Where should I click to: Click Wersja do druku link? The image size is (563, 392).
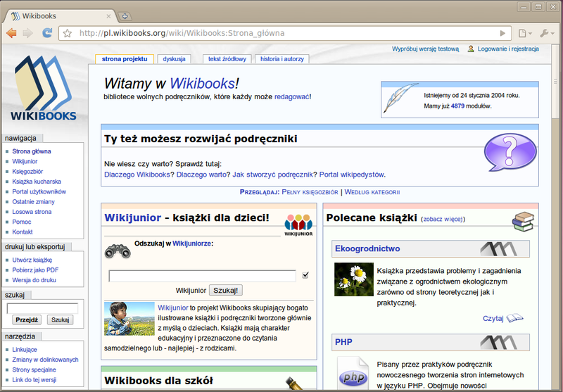(34, 280)
